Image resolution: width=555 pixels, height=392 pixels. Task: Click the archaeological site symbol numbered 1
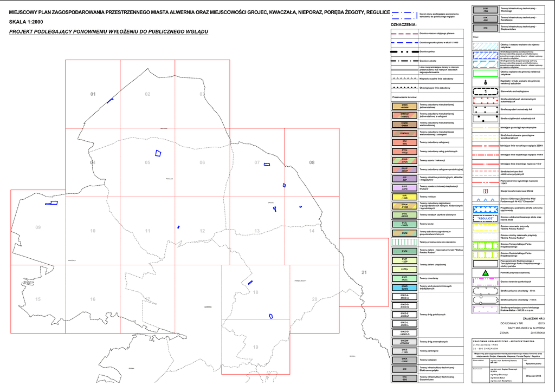[486, 91]
